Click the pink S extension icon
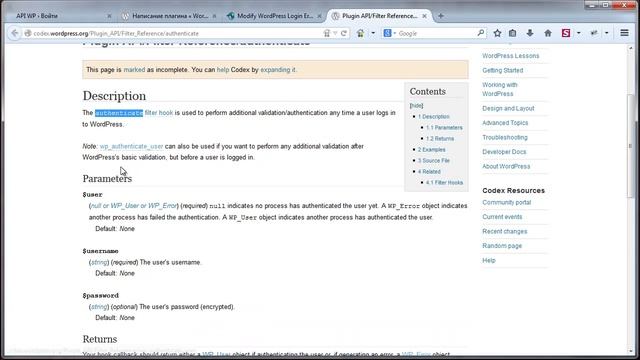Image resolution: width=640 pixels, height=360 pixels. (566, 33)
